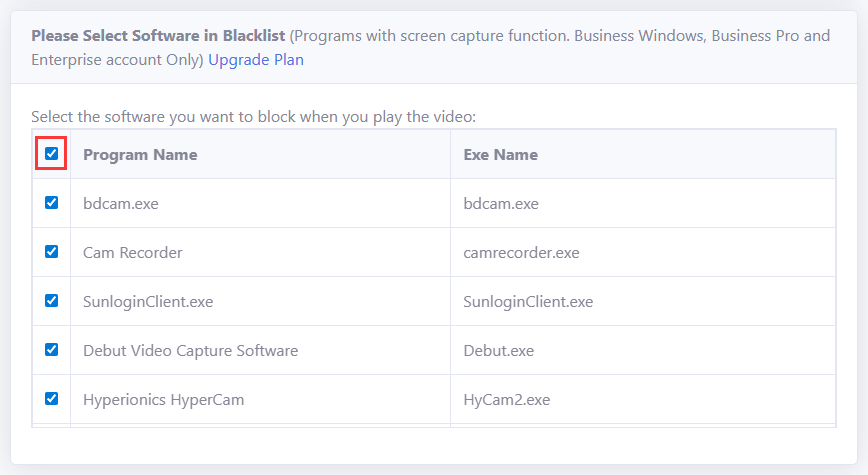The height and width of the screenshot is (475, 868).
Task: Select the HyCam2.exe exe name cell
Action: [x=506, y=400]
